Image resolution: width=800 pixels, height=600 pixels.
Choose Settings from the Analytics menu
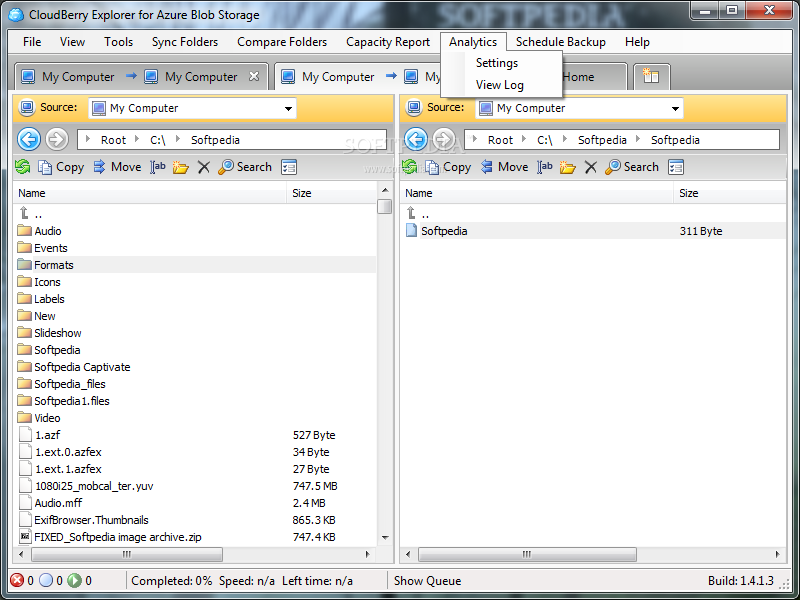[497, 63]
